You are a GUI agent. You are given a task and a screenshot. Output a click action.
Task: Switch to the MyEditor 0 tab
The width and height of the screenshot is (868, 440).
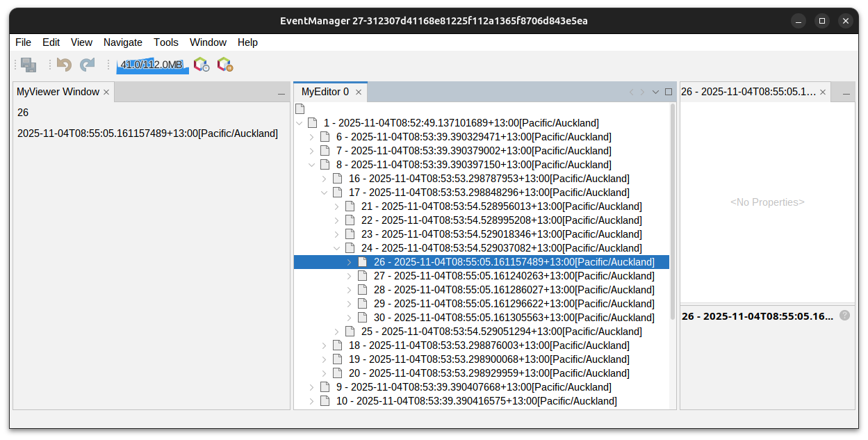(325, 92)
